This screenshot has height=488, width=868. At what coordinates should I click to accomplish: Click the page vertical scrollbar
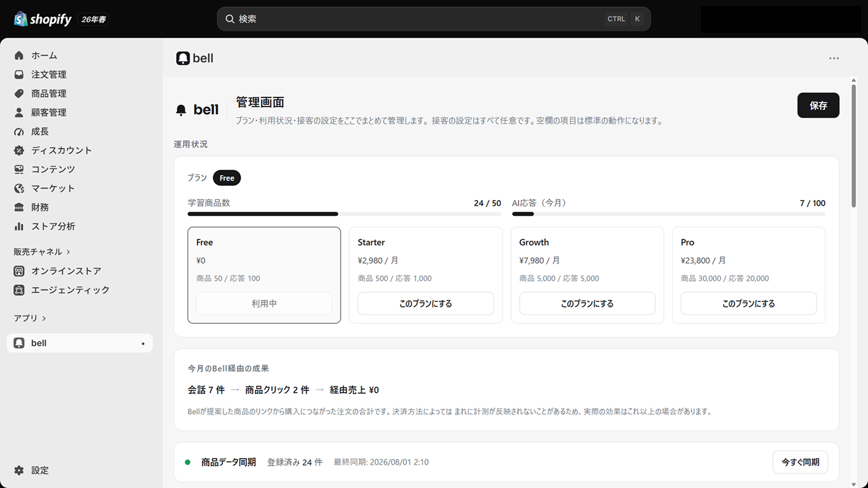853,145
